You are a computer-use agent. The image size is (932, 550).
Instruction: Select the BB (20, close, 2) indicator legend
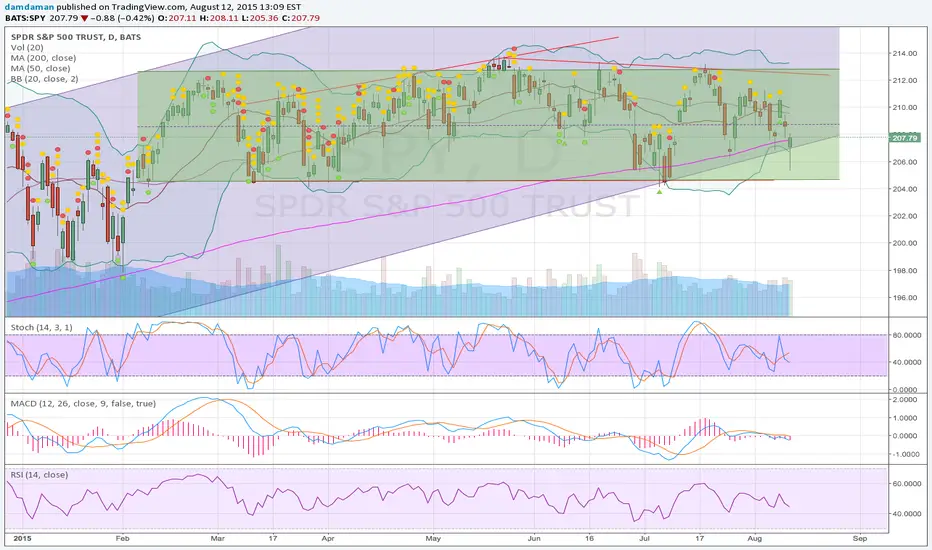(x=45, y=79)
